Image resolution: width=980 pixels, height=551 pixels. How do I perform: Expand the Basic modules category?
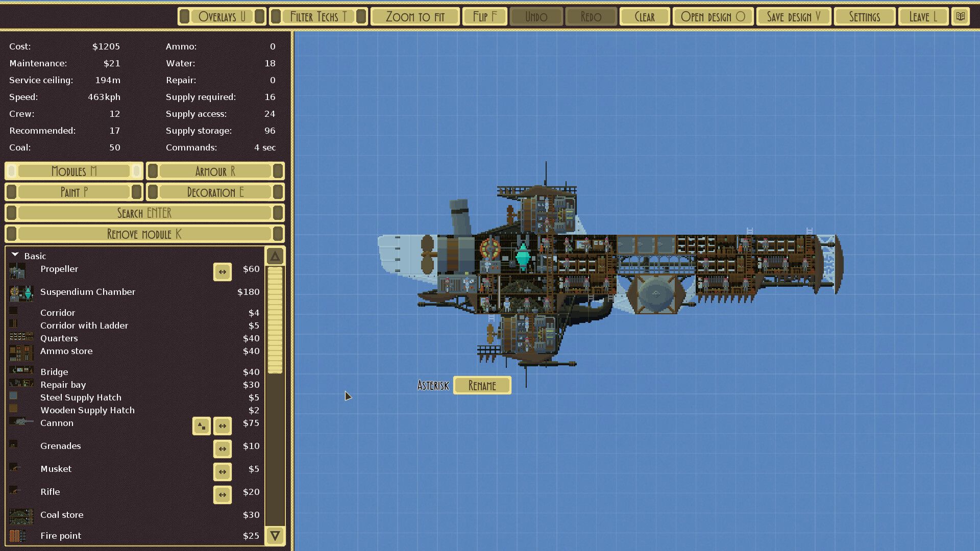15,255
